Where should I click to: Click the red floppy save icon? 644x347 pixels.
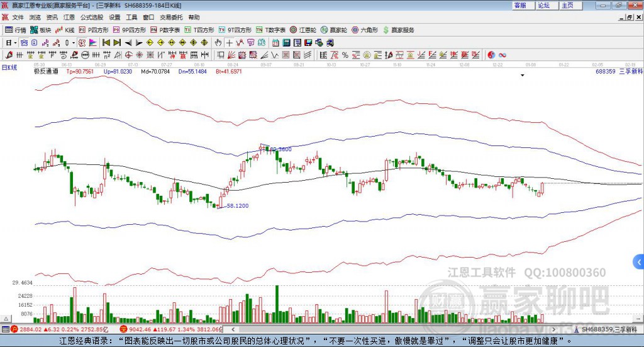[x=308, y=42]
